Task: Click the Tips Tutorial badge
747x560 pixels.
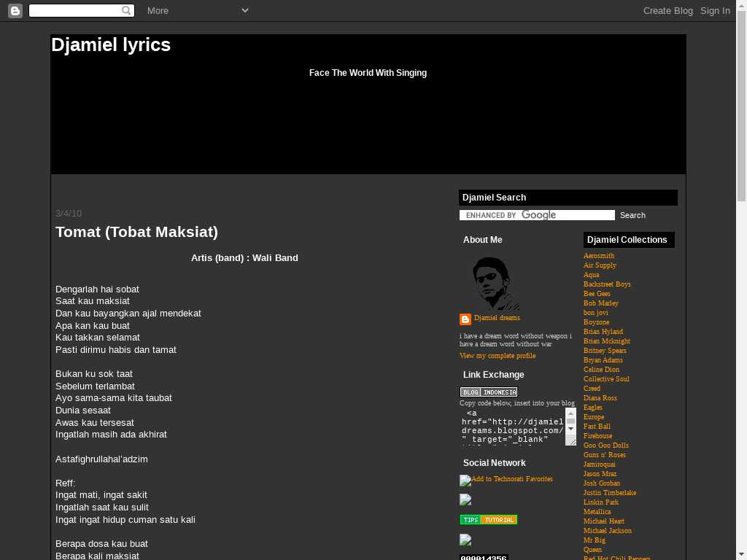Action: (x=488, y=520)
